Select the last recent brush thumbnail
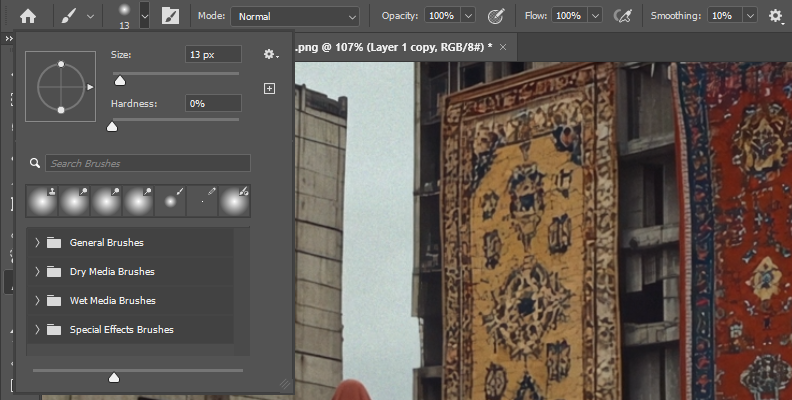 (x=234, y=201)
